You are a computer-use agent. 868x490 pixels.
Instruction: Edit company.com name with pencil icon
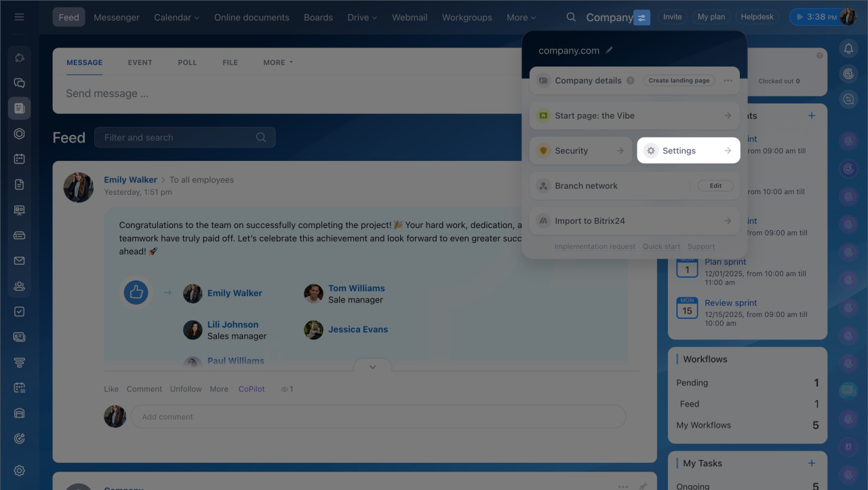pos(610,50)
